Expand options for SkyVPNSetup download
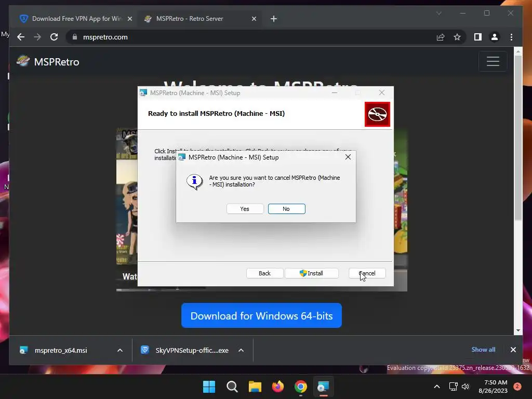 [241, 350]
